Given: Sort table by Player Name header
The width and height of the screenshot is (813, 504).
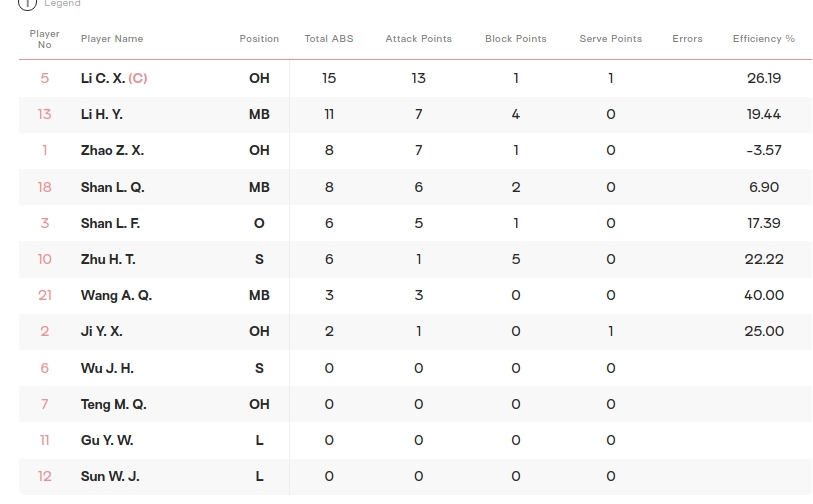Looking at the screenshot, I should click(112, 39).
